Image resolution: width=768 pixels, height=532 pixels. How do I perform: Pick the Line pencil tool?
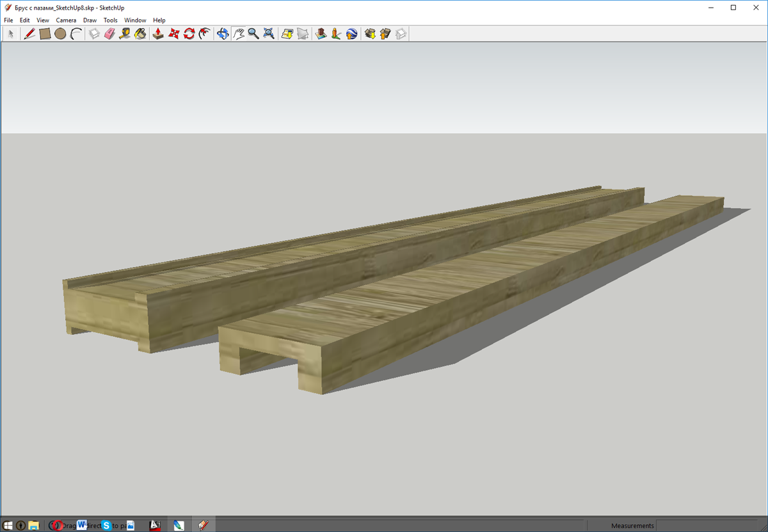pos(29,34)
